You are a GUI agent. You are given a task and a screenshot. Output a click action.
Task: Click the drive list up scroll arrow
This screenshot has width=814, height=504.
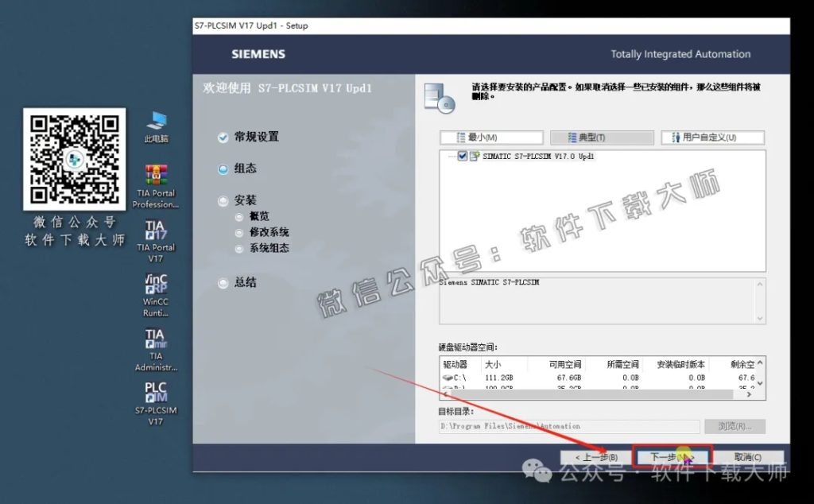click(759, 362)
